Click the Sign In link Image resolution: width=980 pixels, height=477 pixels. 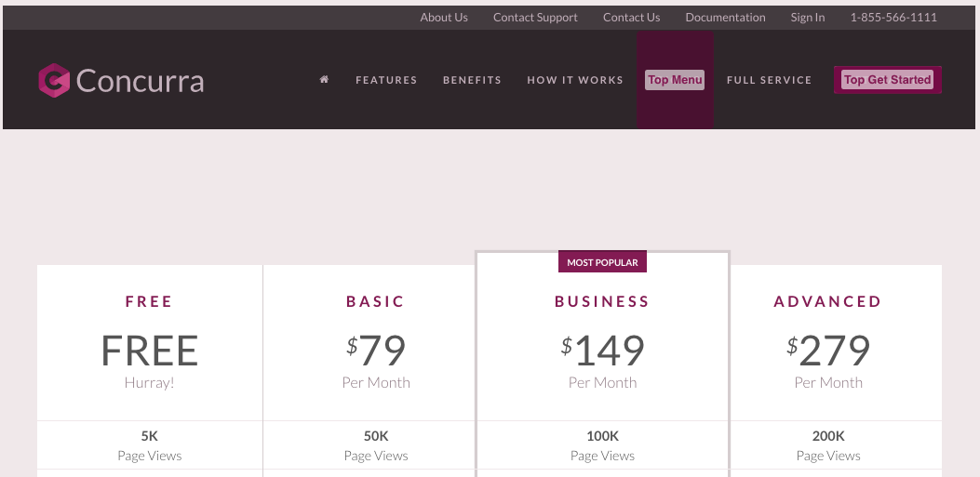[807, 18]
